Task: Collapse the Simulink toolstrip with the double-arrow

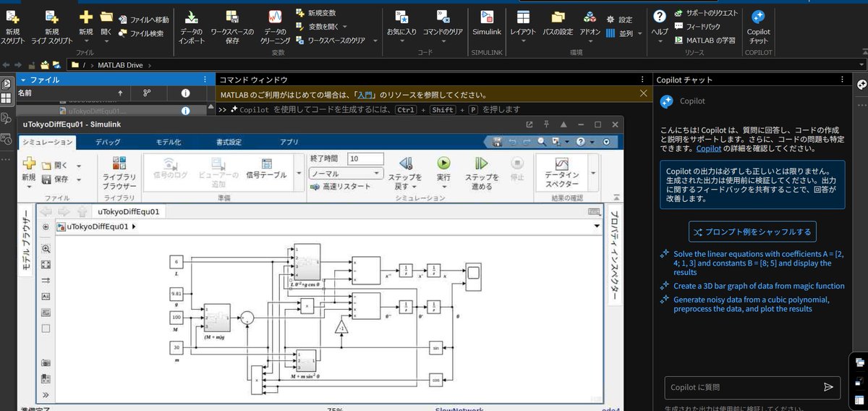Action: pyautogui.click(x=616, y=196)
